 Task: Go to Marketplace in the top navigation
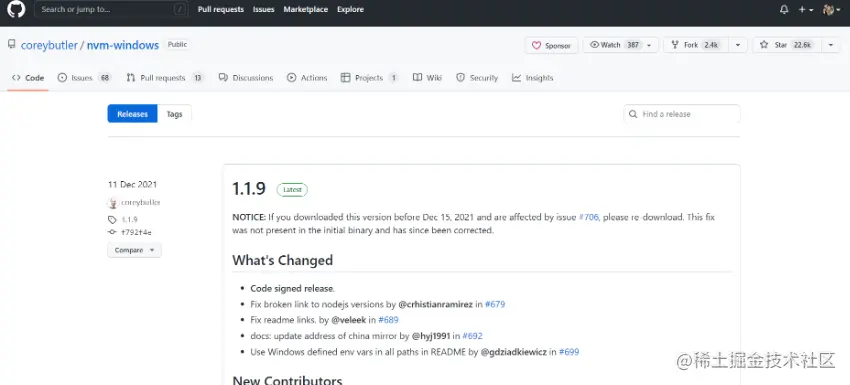coord(306,9)
